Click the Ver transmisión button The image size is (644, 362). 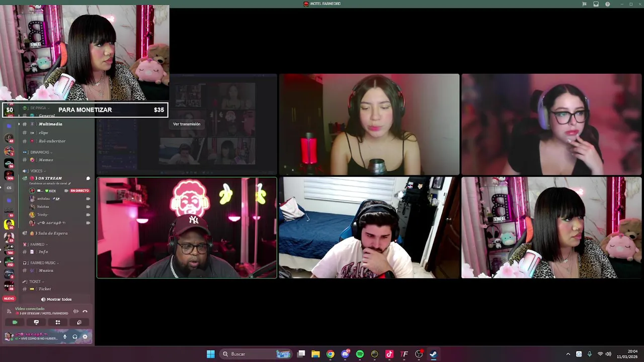tap(187, 124)
